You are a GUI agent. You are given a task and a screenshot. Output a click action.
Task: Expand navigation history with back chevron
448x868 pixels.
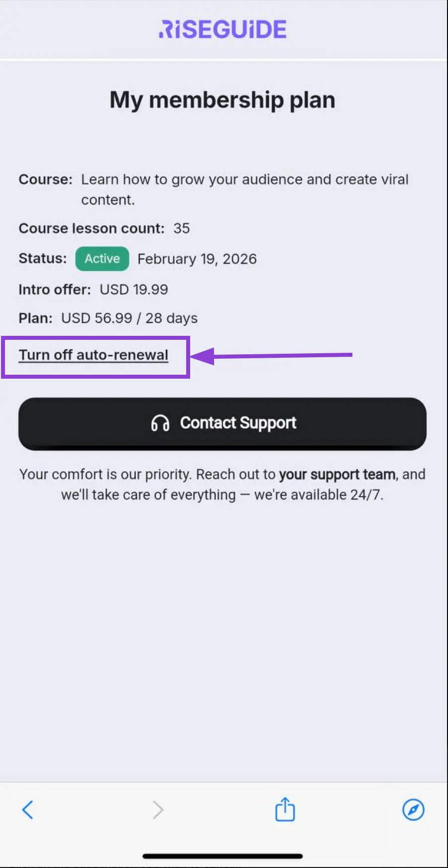point(28,810)
